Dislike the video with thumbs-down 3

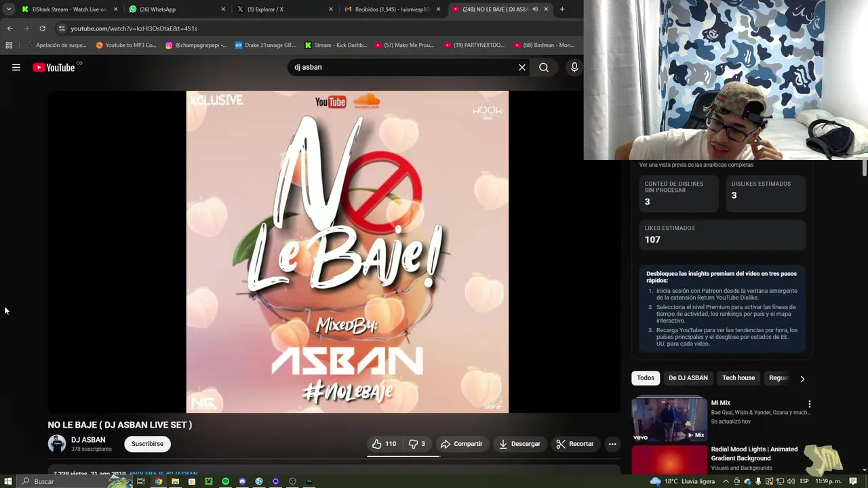(417, 444)
